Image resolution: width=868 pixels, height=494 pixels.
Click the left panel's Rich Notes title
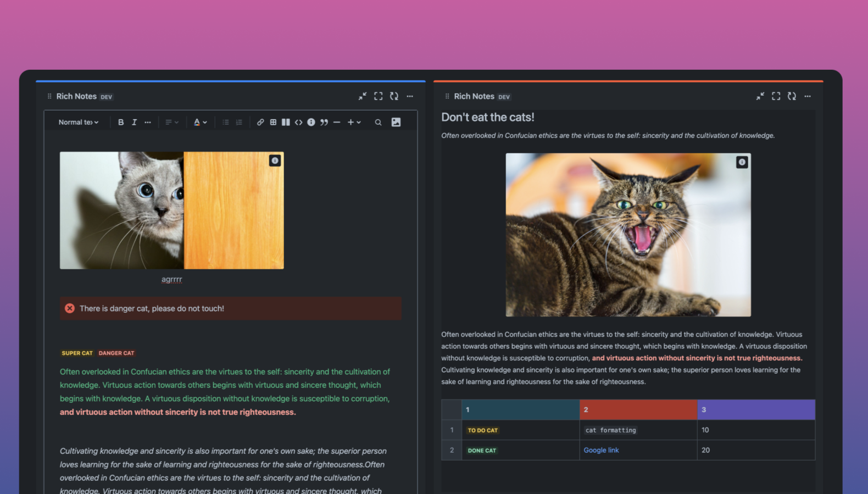coord(76,96)
